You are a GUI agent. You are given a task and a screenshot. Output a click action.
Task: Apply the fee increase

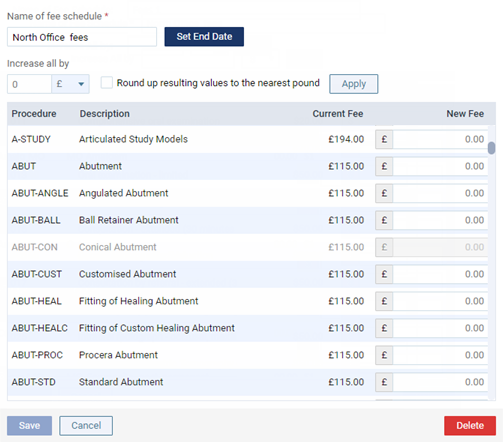click(354, 84)
